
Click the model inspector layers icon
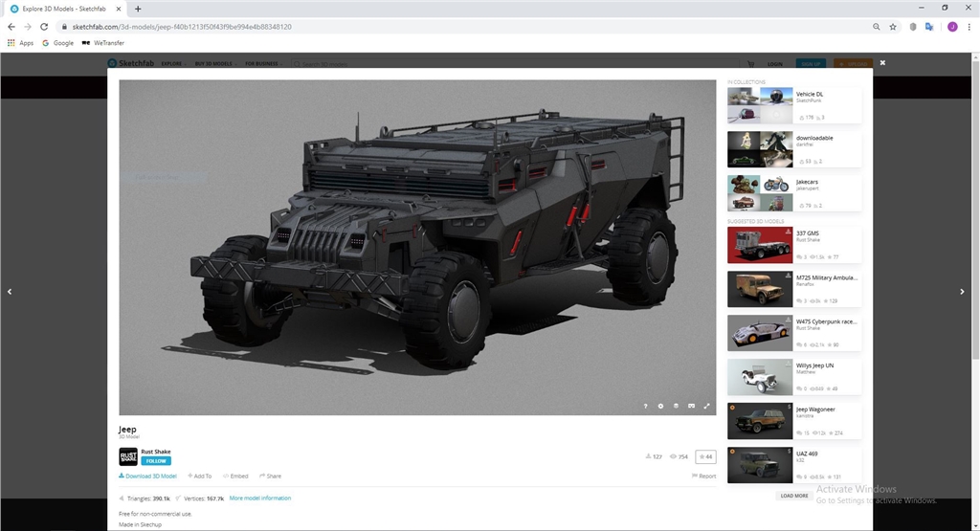point(676,406)
